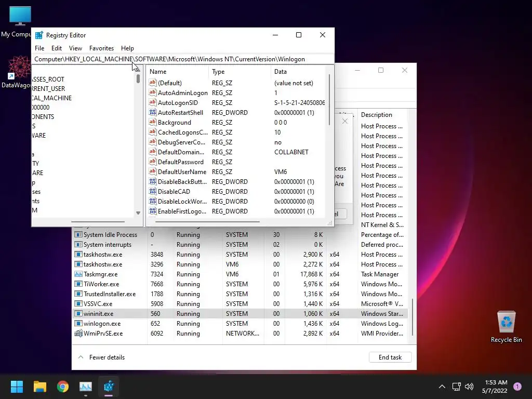532x399 pixels.
Task: Select the DisableCAD DWORD icon
Action: pyautogui.click(x=153, y=191)
